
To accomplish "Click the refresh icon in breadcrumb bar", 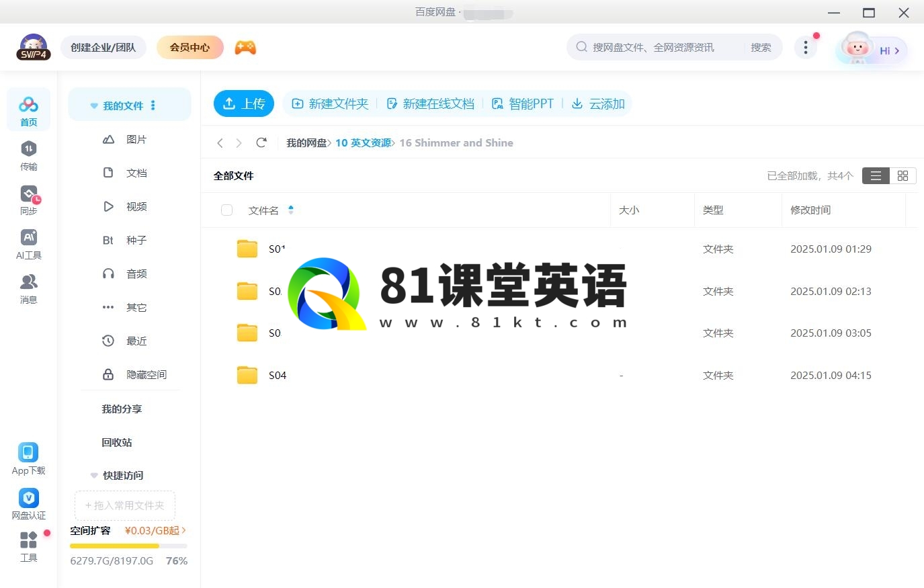I will [x=261, y=142].
